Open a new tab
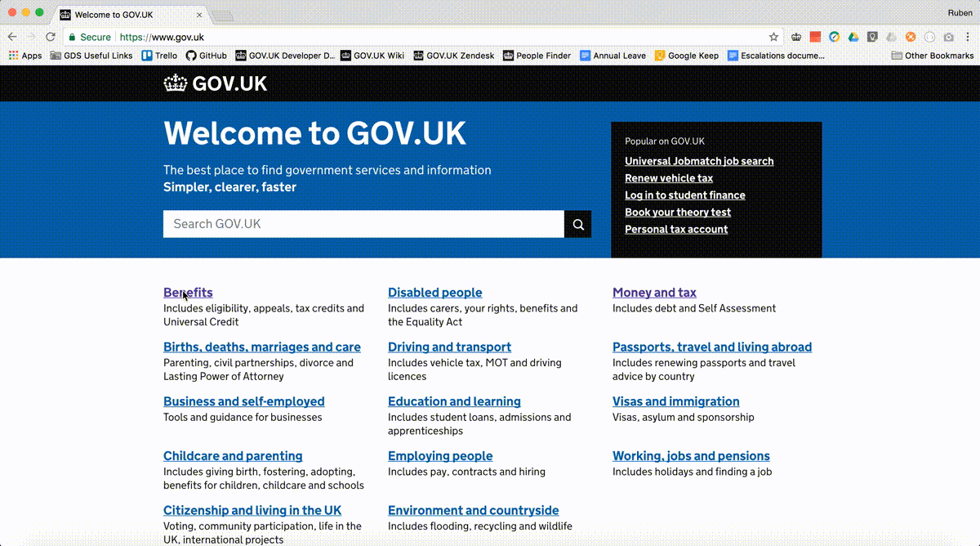 (x=223, y=16)
